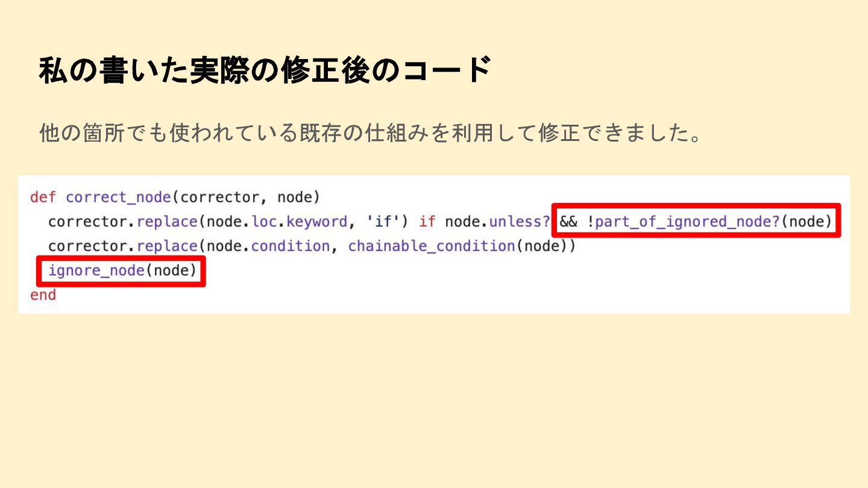Image resolution: width=868 pixels, height=488 pixels.
Task: Click the code line ignore_node(node)
Action: pos(122,271)
